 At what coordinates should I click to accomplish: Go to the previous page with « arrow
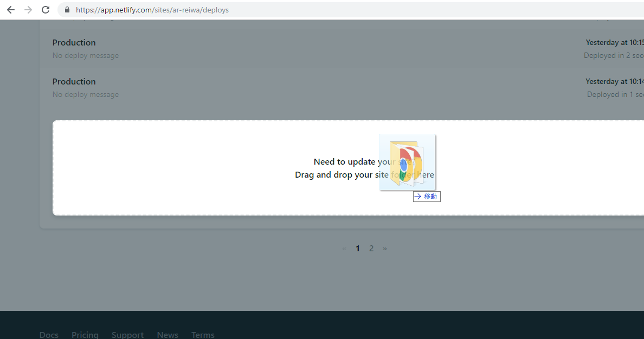click(x=344, y=249)
